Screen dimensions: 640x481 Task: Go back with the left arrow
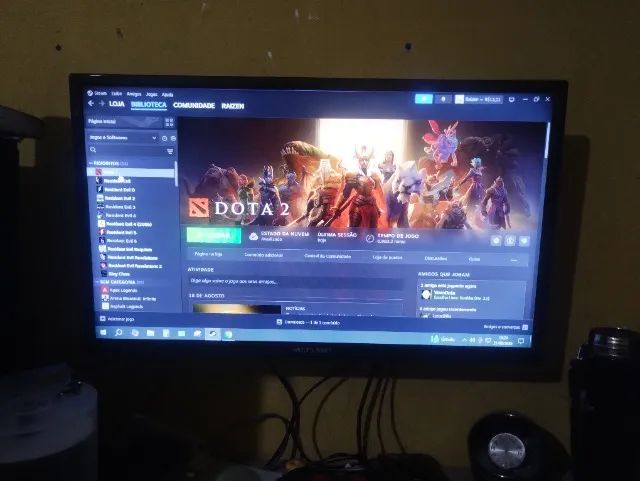point(91,103)
